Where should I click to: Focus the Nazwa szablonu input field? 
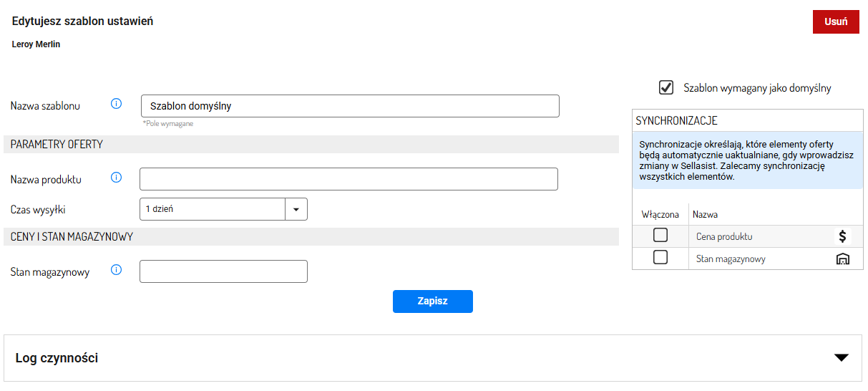pos(350,106)
